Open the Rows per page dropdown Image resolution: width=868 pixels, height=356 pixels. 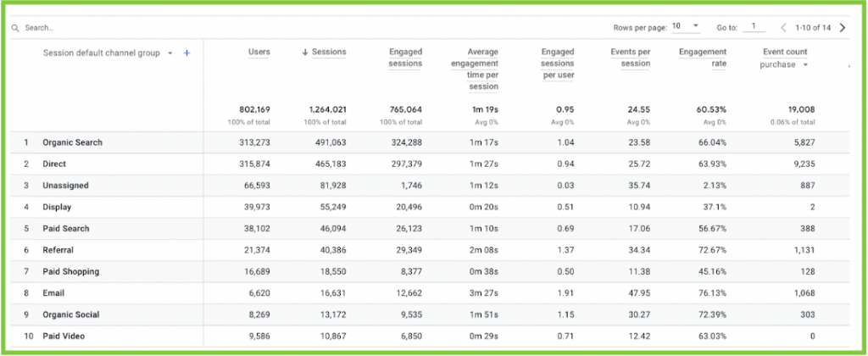[686, 26]
